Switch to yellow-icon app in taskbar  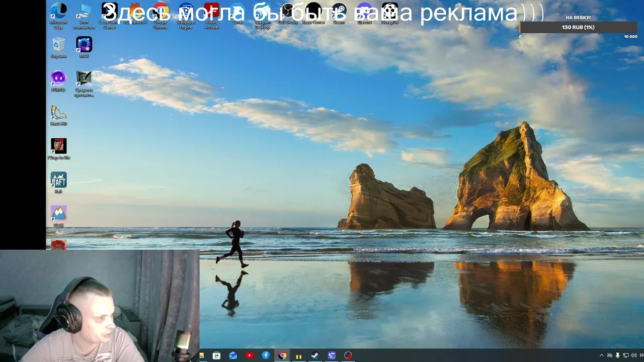(x=299, y=355)
